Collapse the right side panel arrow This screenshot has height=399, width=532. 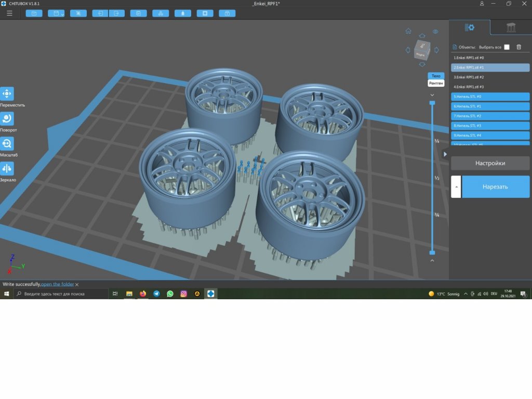pyautogui.click(x=445, y=154)
